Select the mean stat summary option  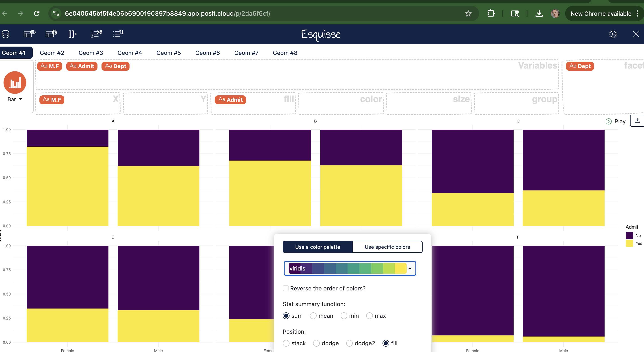coord(313,316)
